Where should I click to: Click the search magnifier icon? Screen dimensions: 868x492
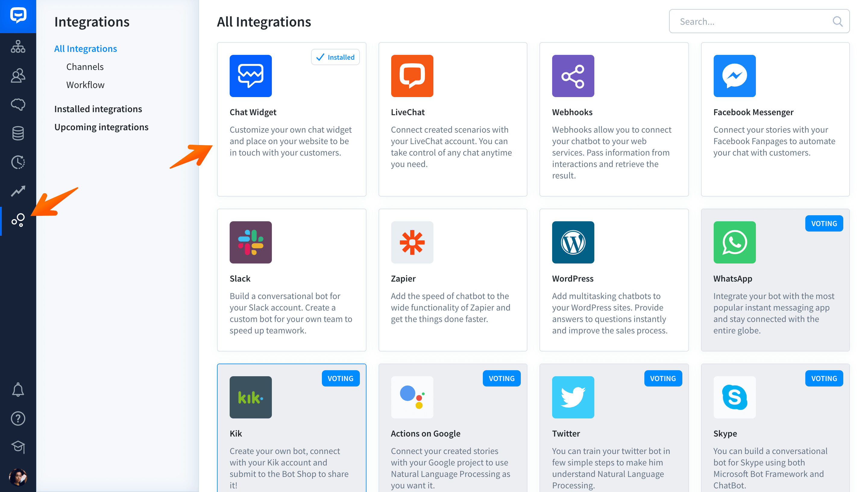click(x=837, y=21)
